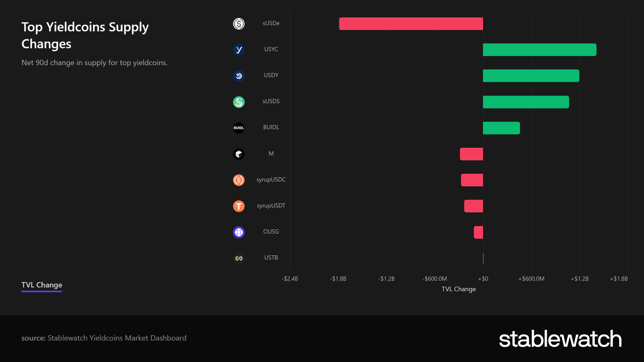Screen dimensions: 644x362
Task: Open Stablewatch Yieldcoins Market Dashboard source
Action: point(117,338)
